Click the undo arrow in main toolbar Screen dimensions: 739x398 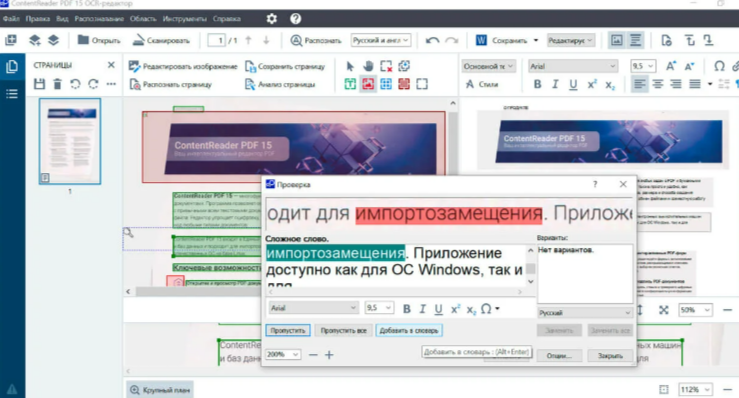tap(432, 41)
